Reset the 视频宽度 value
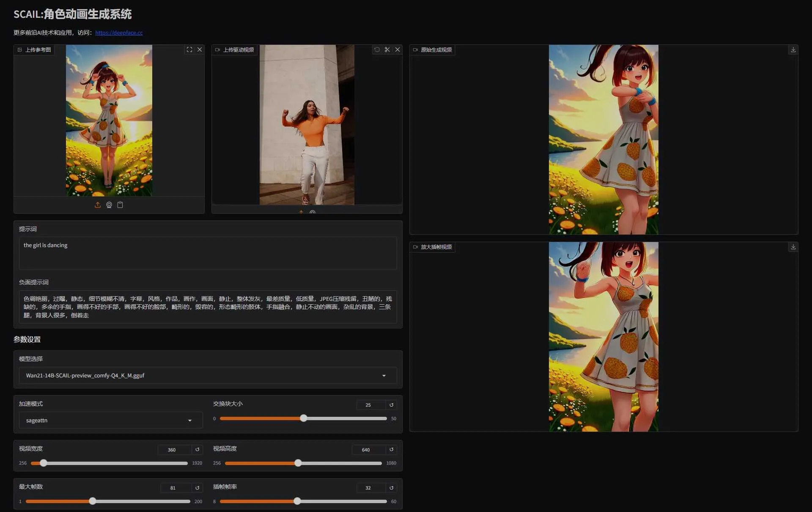Screen dimensions: 812x512 click(x=197, y=449)
